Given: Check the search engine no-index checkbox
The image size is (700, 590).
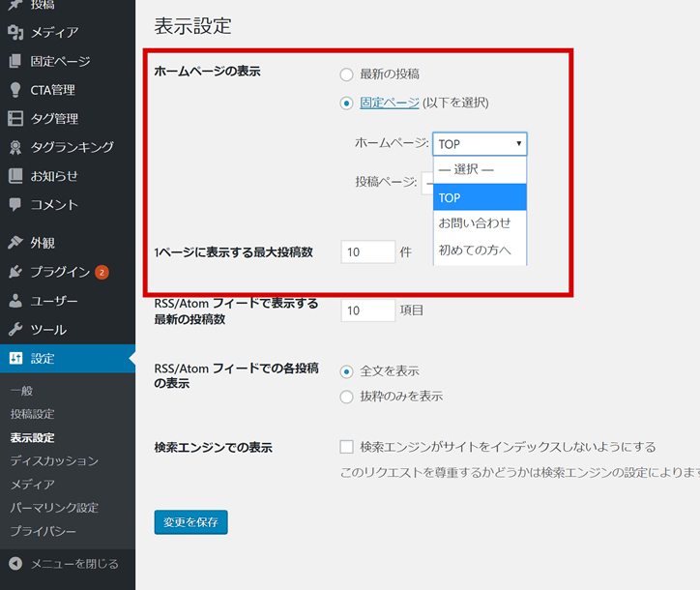Looking at the screenshot, I should click(346, 447).
